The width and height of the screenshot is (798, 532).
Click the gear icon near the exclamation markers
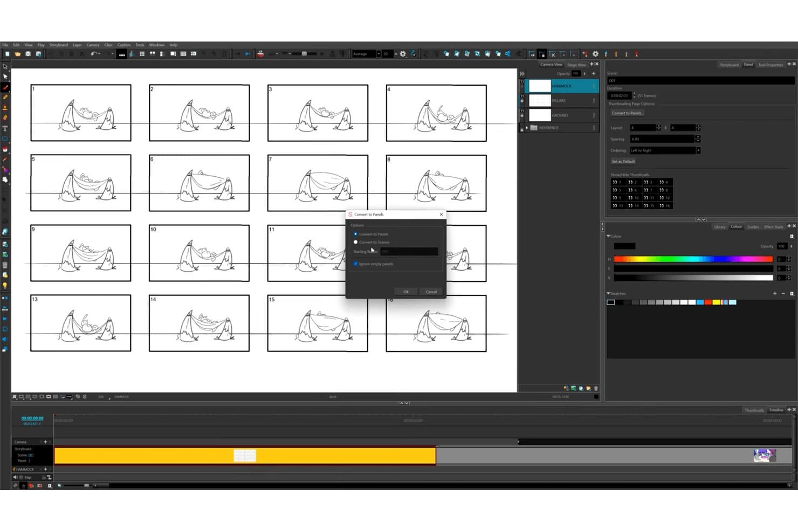coord(595,54)
